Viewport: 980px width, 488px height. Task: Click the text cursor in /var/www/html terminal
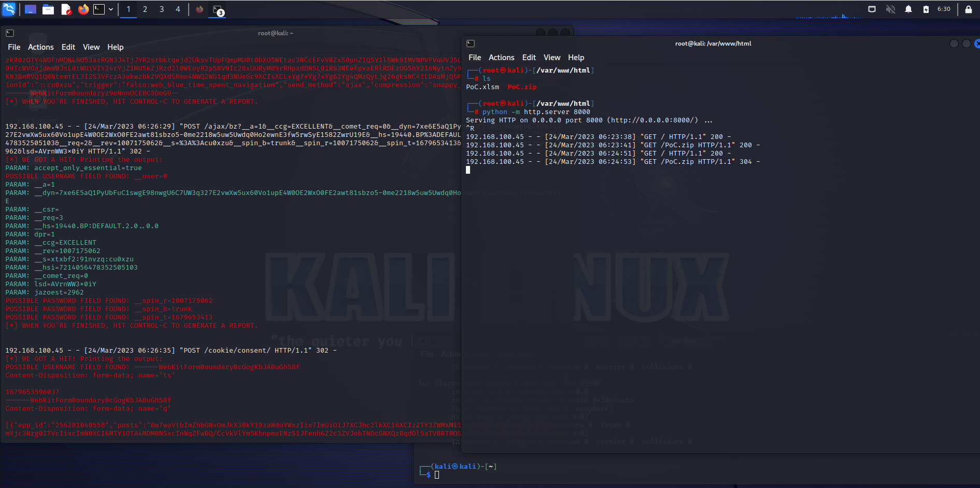(468, 170)
